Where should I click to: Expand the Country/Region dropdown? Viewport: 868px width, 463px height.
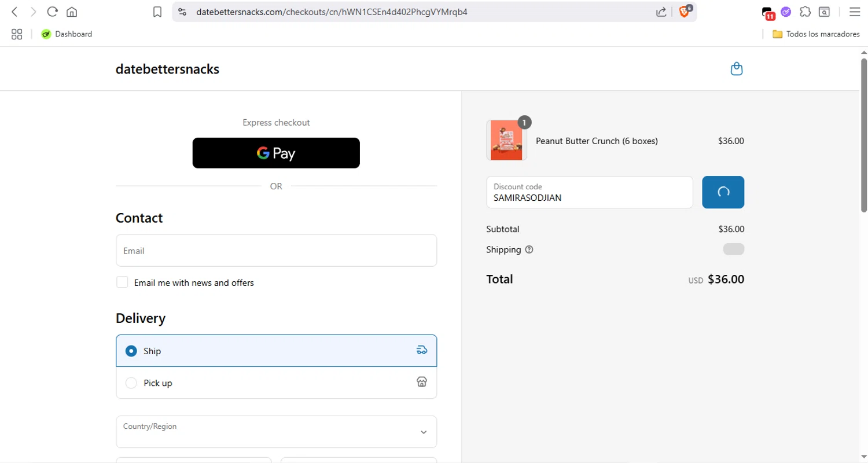coord(276,432)
